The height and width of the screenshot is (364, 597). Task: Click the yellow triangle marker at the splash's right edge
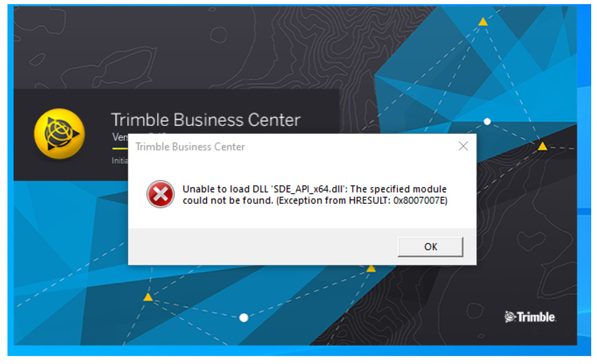pos(542,146)
